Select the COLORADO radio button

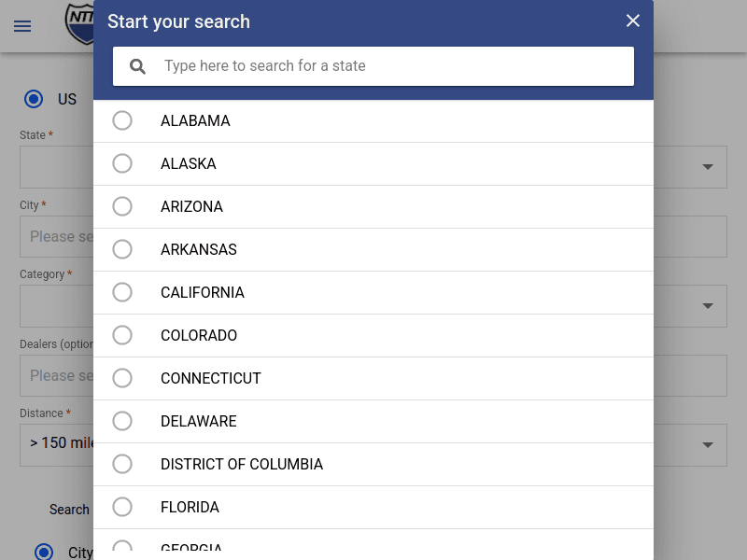click(122, 335)
